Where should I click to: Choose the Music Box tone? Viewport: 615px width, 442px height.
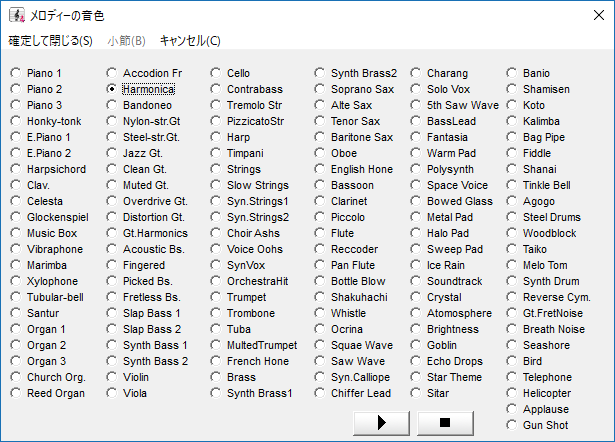click(16, 233)
